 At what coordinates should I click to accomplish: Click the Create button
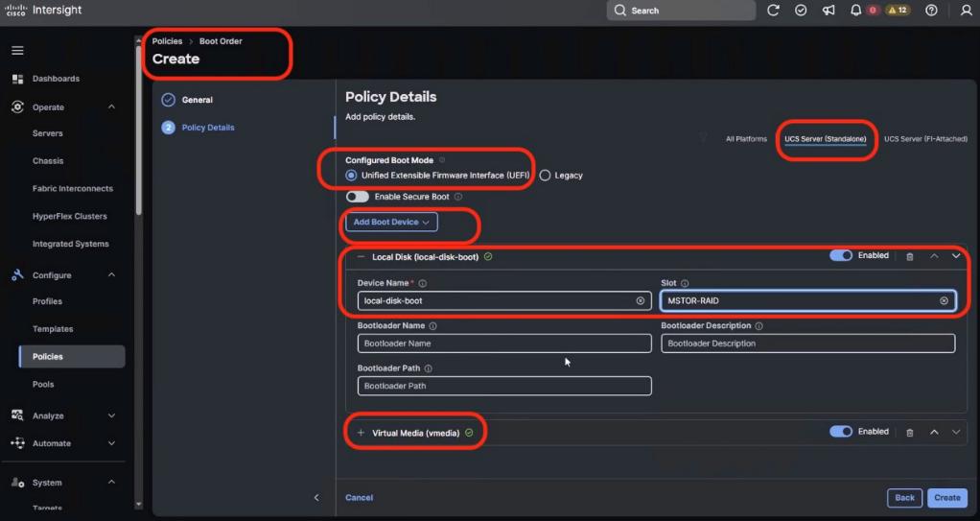(946, 498)
